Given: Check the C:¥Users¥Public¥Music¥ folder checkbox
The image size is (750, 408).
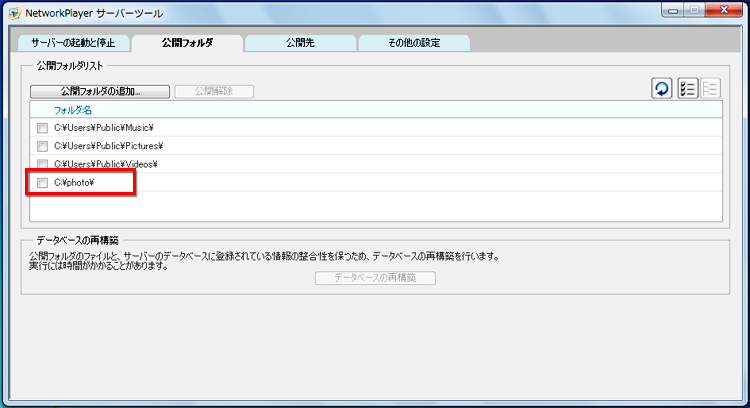Looking at the screenshot, I should tap(43, 128).
